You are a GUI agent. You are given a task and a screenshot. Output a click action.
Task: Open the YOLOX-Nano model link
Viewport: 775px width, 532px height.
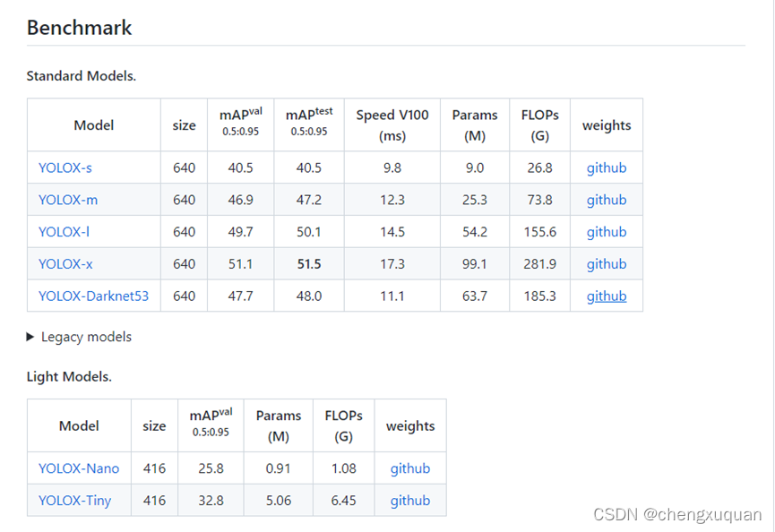pyautogui.click(x=79, y=468)
